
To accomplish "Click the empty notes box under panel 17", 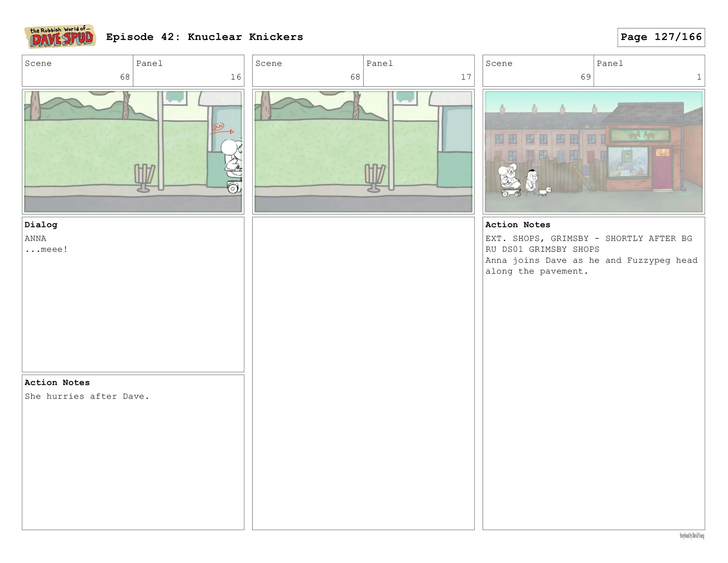I will 363,373.
